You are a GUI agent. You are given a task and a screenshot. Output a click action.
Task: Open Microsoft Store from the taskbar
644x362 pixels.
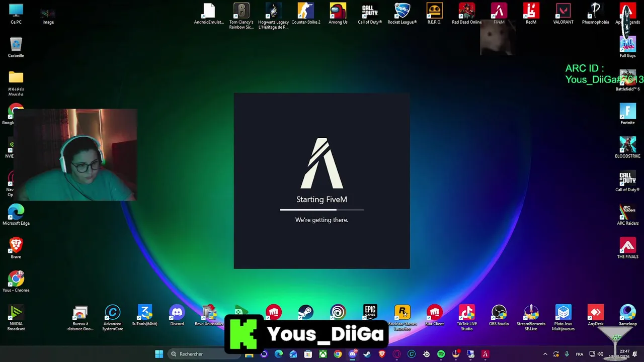[x=308, y=354]
